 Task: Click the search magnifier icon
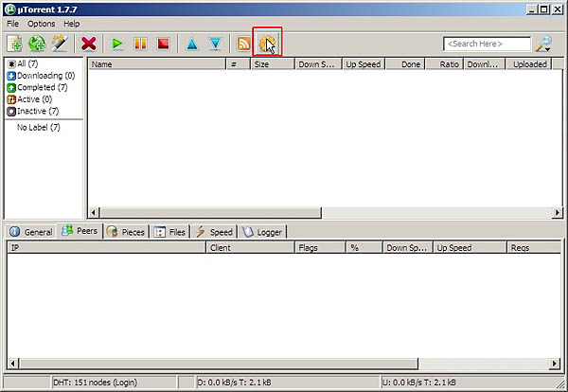(543, 44)
